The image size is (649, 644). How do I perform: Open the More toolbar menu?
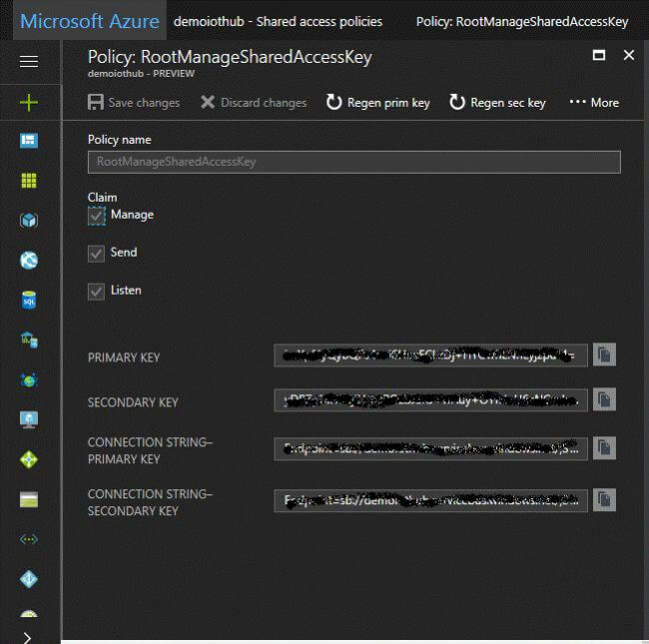click(594, 102)
